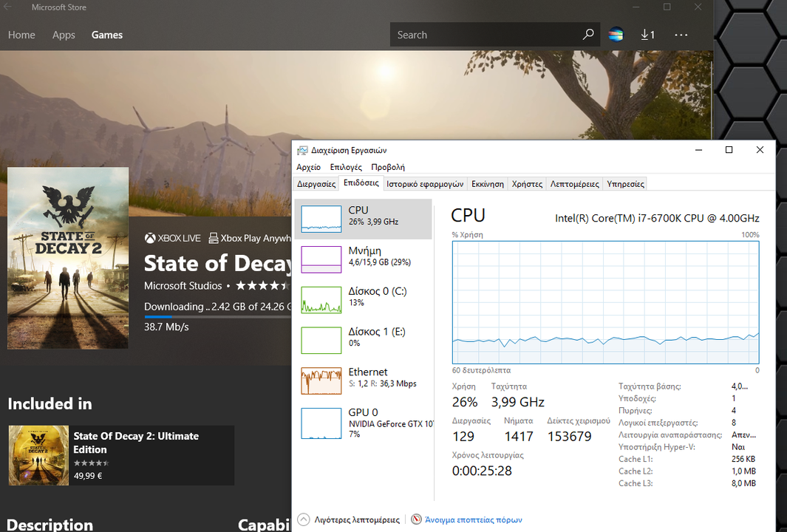Image resolution: width=787 pixels, height=532 pixels.
Task: Select Δίσκος 1 (E:) performance item
Action: coord(363,341)
